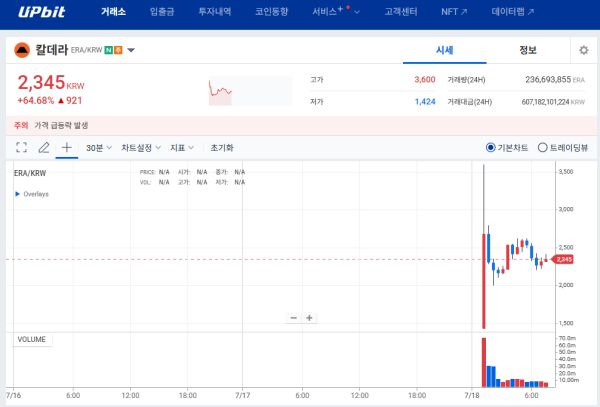Click the 저가 value 1,424
This screenshot has width=600, height=407.
pos(425,102)
